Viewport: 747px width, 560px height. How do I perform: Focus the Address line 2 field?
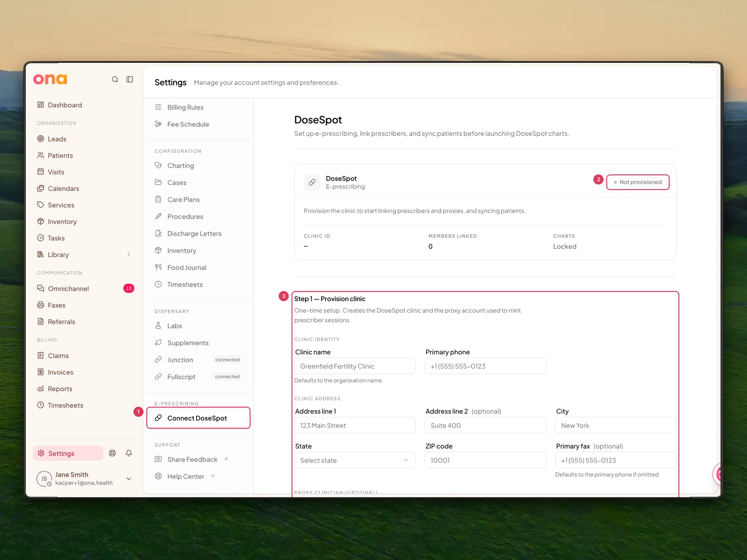(485, 425)
